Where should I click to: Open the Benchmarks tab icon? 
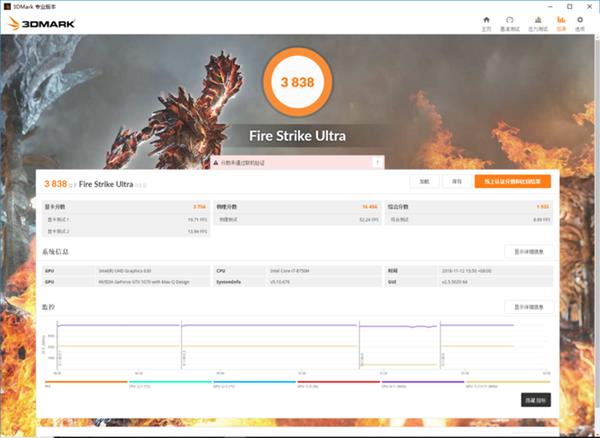pos(510,22)
